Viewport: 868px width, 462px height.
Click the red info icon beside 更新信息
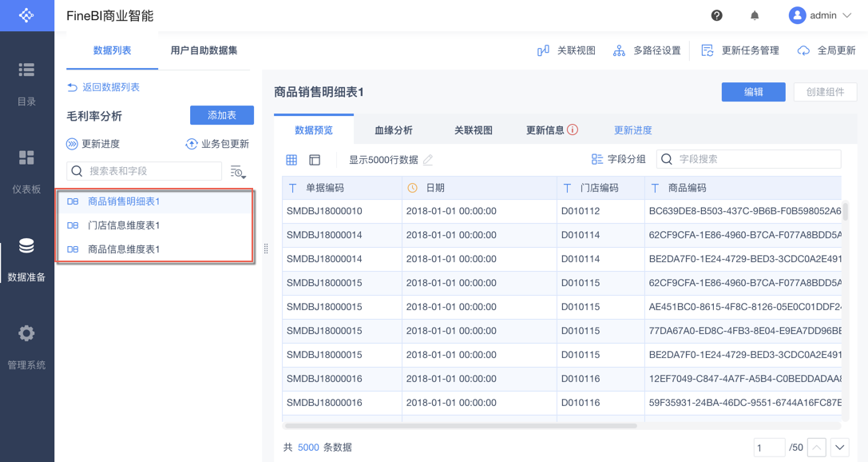point(573,129)
